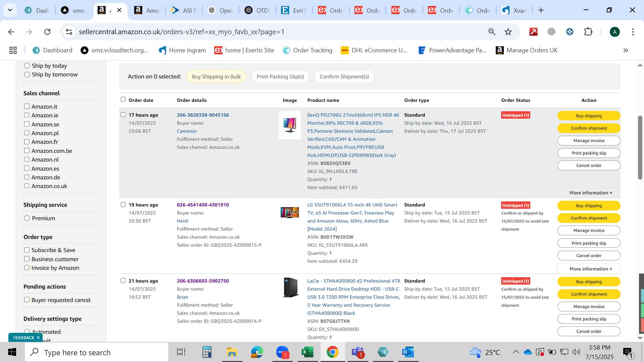Screen dimensions: 644x362
Task: Check Amazon.co.uk sales channel
Action: coord(27,186)
